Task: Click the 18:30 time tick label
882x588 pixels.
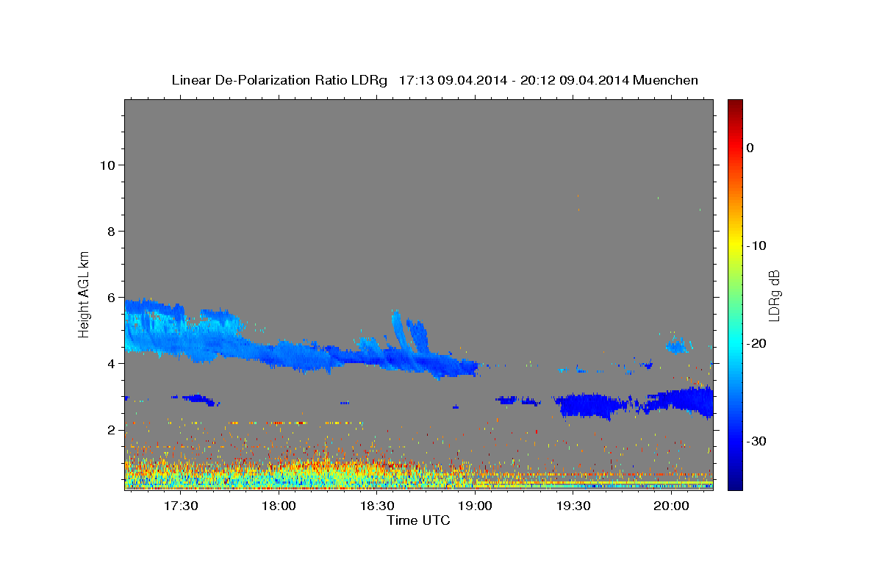Action: (x=377, y=506)
